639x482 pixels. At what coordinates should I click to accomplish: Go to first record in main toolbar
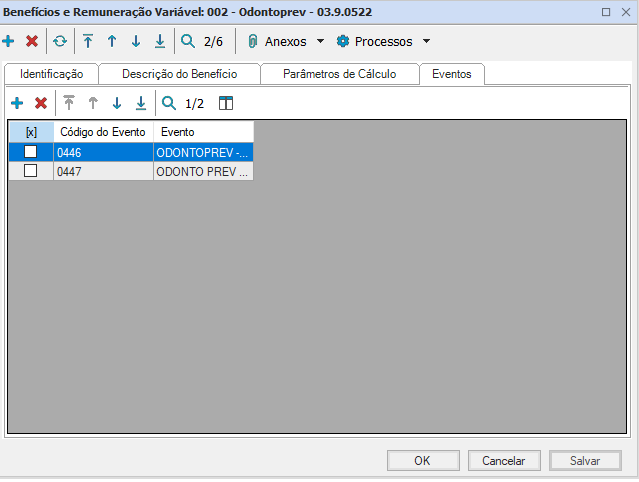coord(88,42)
